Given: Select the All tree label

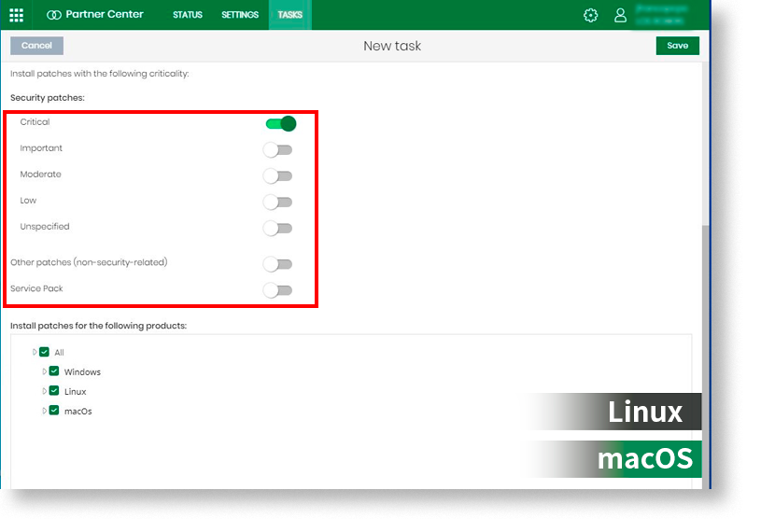Looking at the screenshot, I should (59, 353).
